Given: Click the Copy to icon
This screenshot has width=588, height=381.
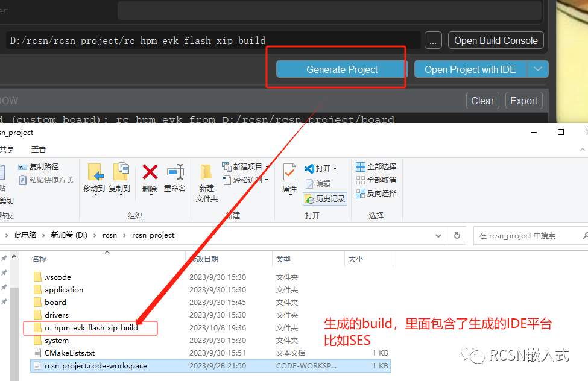Looking at the screenshot, I should coord(119,173).
